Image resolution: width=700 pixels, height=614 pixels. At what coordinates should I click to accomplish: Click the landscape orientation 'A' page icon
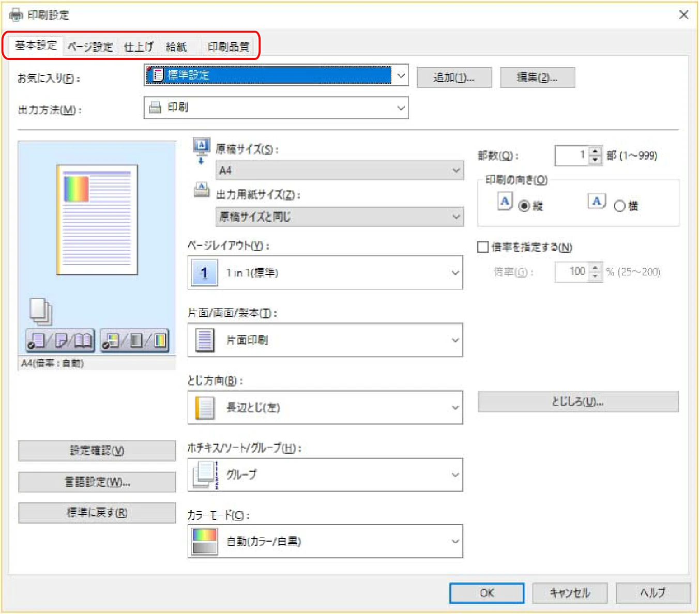(x=597, y=201)
